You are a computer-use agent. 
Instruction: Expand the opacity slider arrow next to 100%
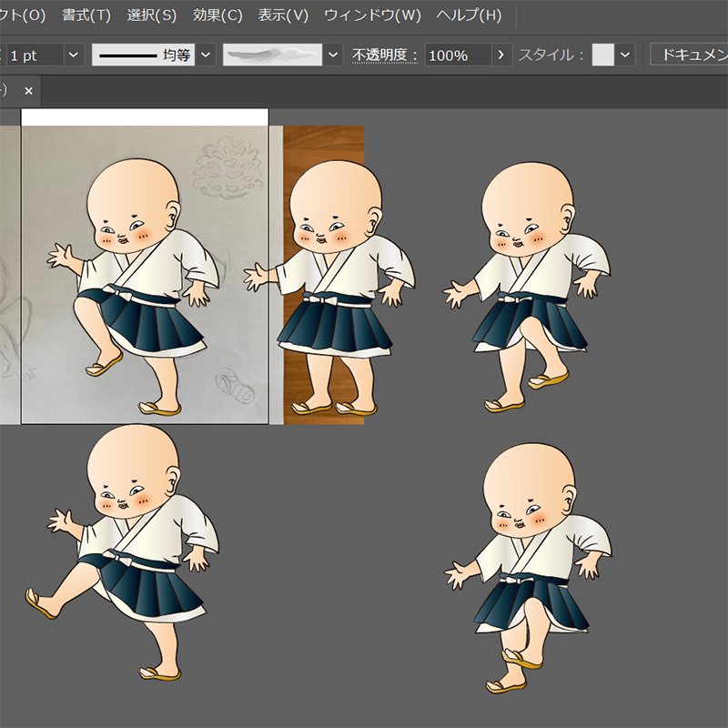pyautogui.click(x=502, y=56)
